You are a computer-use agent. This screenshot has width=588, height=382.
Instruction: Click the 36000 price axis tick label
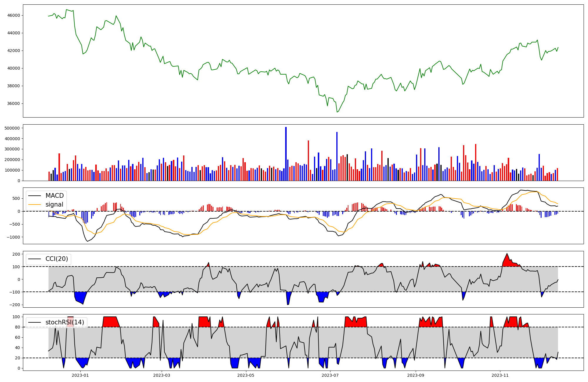(x=14, y=103)
